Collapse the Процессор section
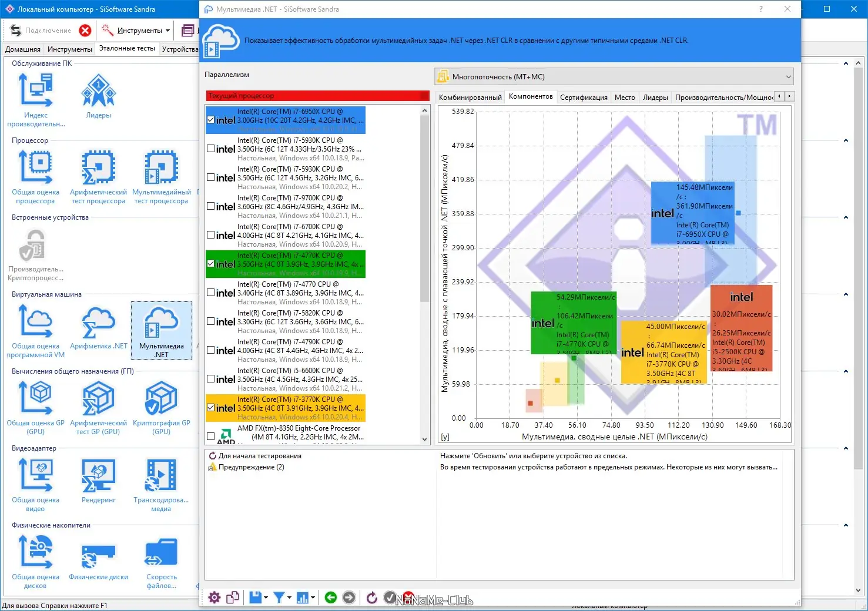Viewport: 868px width, 611px height. pos(846,140)
